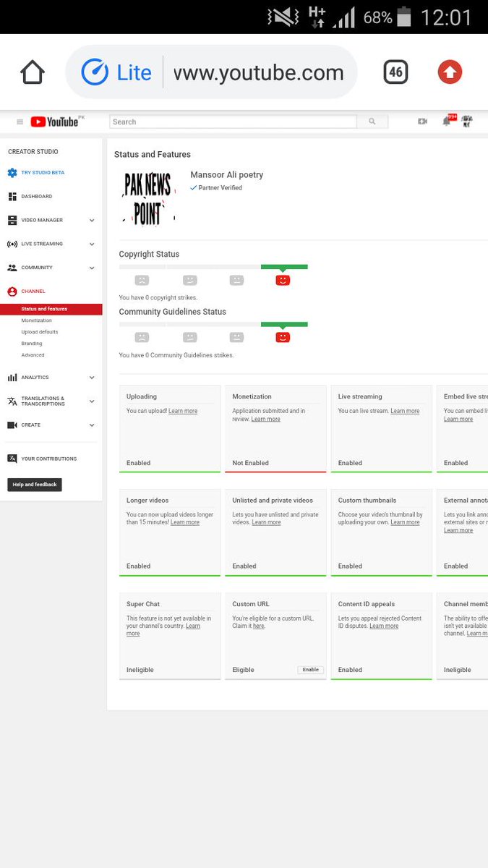This screenshot has height=868, width=488.
Task: Click in the YouTube Search field
Action: (x=233, y=122)
